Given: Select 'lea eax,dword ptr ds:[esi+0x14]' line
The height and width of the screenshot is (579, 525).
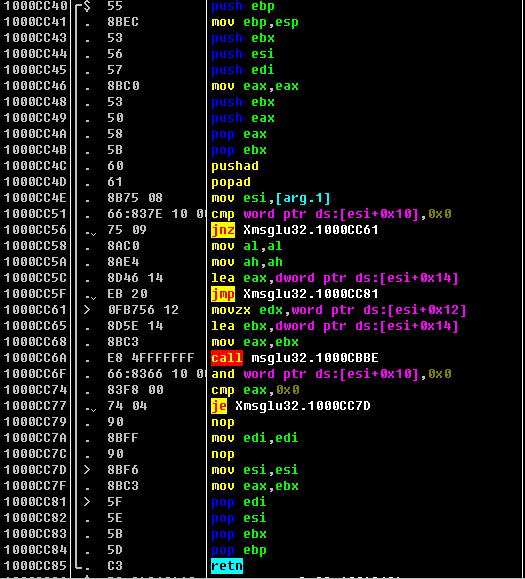Looking at the screenshot, I should click(x=335, y=278).
